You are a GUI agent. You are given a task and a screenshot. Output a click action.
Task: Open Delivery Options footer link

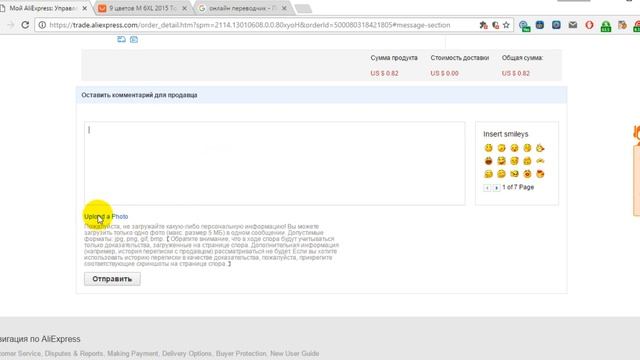pyautogui.click(x=187, y=353)
